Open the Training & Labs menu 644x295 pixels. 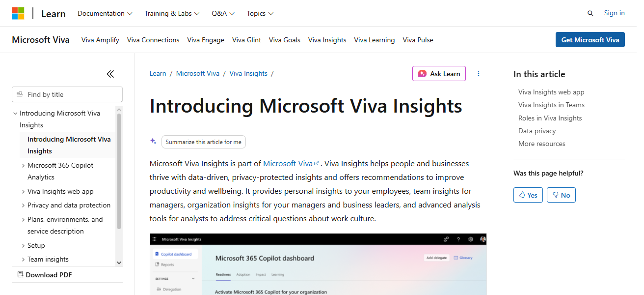pos(171,13)
